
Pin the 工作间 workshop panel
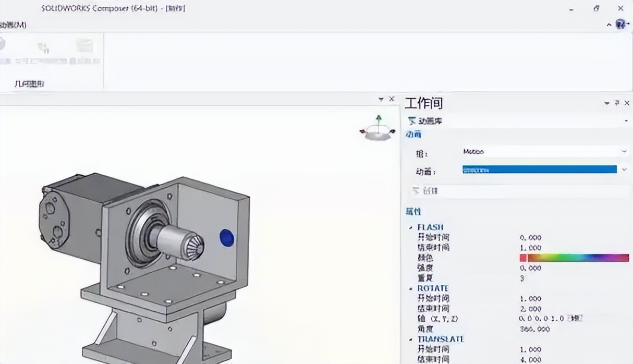617,103
